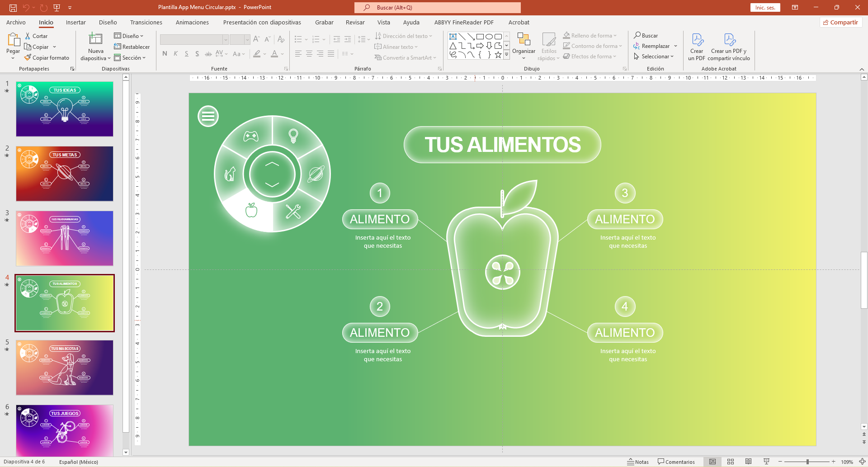Open the Seleccionar dropdown
The width and height of the screenshot is (868, 467).
[654, 57]
